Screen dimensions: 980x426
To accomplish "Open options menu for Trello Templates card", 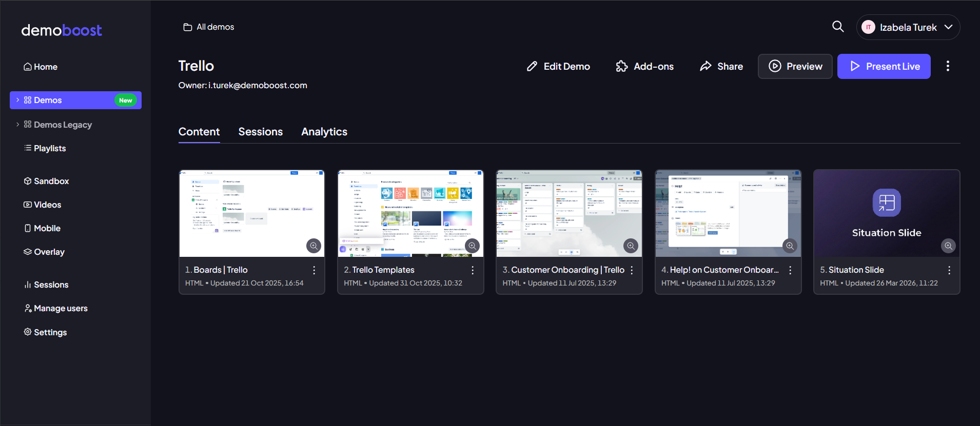I will click(473, 270).
